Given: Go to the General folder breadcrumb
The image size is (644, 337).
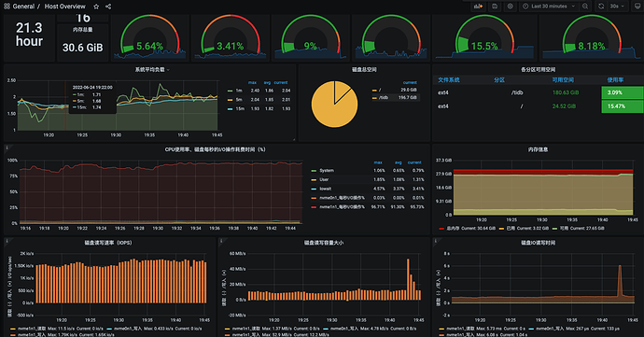Looking at the screenshot, I should (x=23, y=7).
